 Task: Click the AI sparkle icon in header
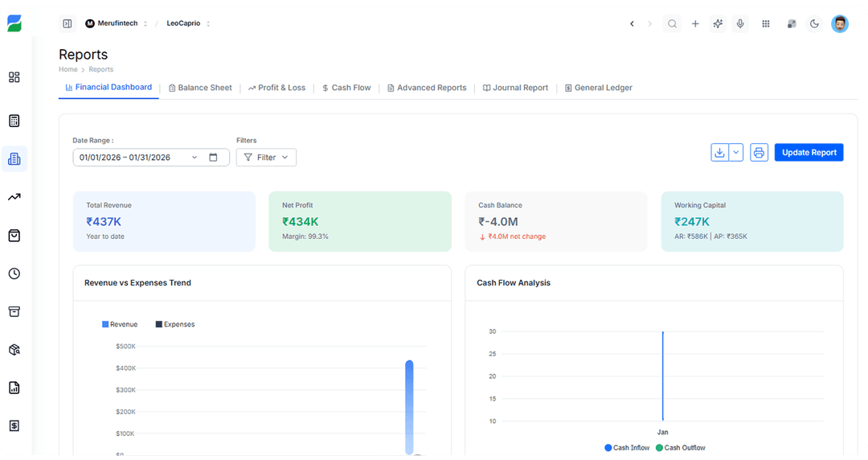point(718,24)
